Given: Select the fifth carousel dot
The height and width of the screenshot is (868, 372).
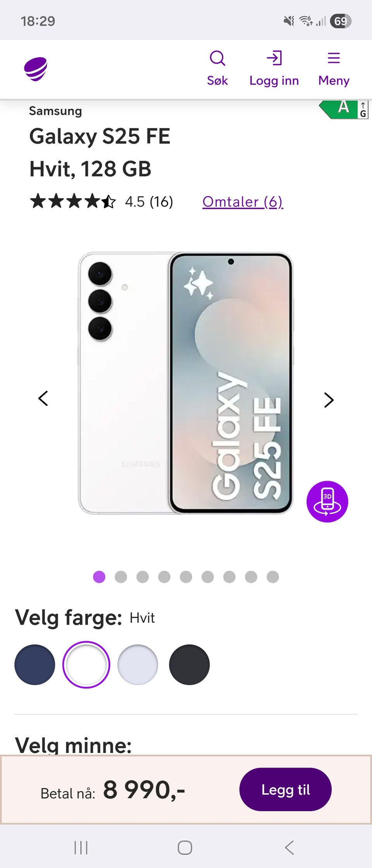Looking at the screenshot, I should click(186, 577).
